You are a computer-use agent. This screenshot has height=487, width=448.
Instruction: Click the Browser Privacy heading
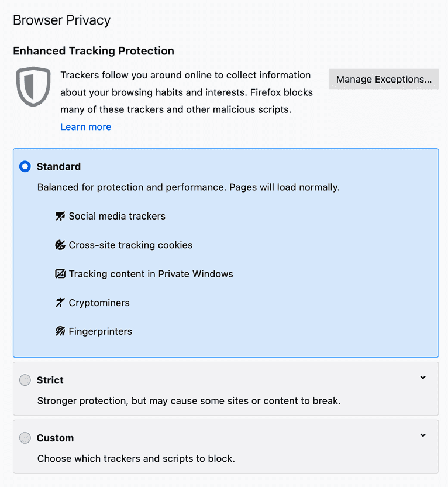[61, 20]
